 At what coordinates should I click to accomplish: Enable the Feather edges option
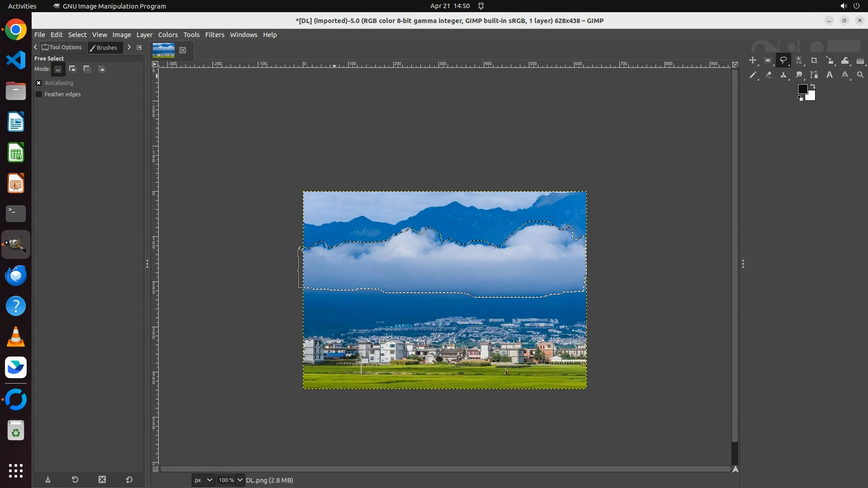[39, 94]
